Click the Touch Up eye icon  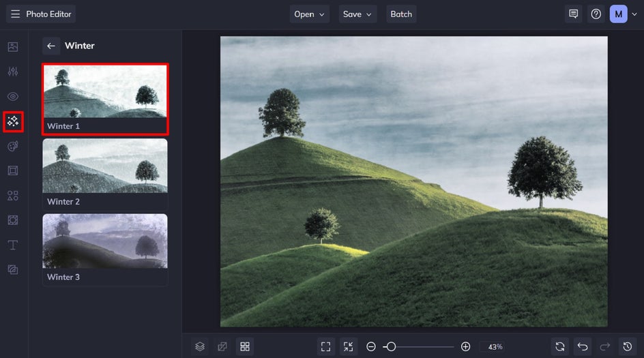click(13, 96)
